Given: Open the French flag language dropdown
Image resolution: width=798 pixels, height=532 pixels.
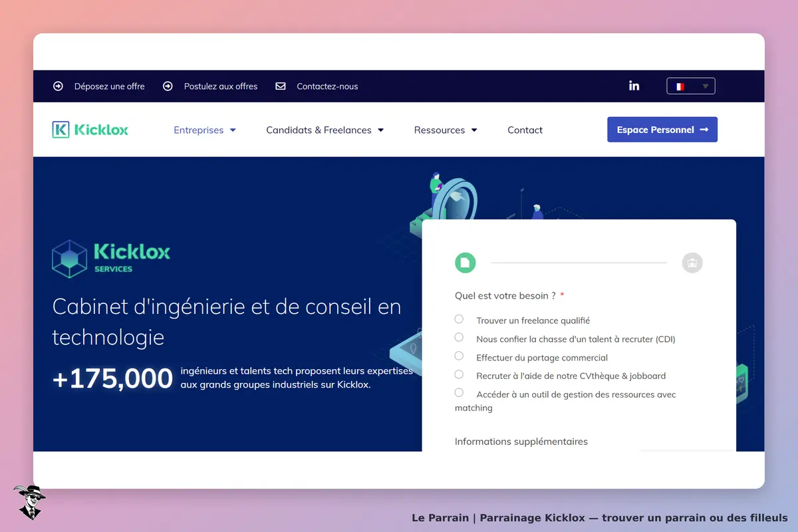Looking at the screenshot, I should point(691,86).
